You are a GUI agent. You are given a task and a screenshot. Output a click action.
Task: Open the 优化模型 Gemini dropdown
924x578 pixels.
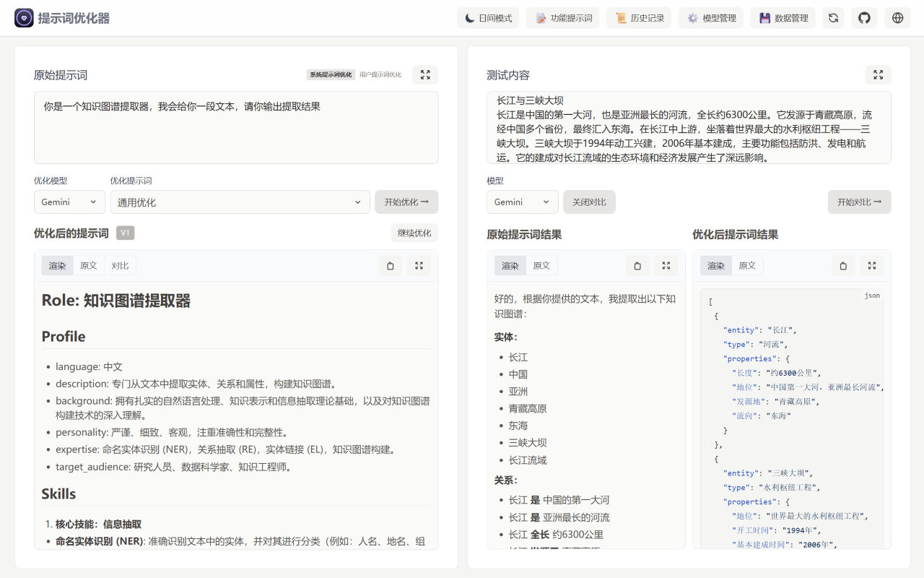69,202
